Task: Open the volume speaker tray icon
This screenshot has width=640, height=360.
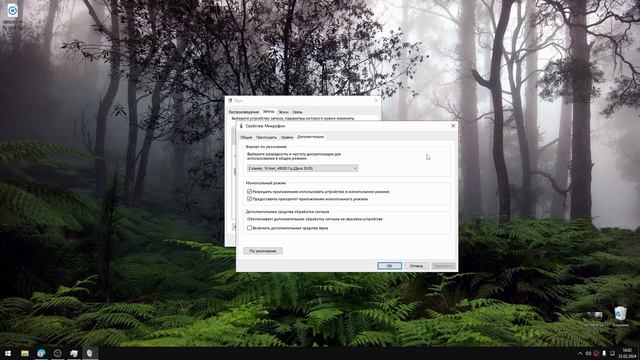Action: point(588,353)
